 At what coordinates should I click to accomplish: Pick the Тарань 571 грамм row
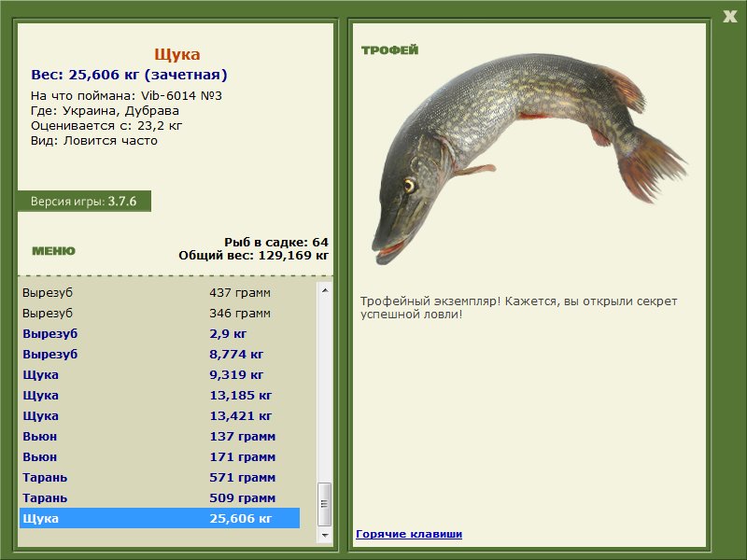[159, 477]
